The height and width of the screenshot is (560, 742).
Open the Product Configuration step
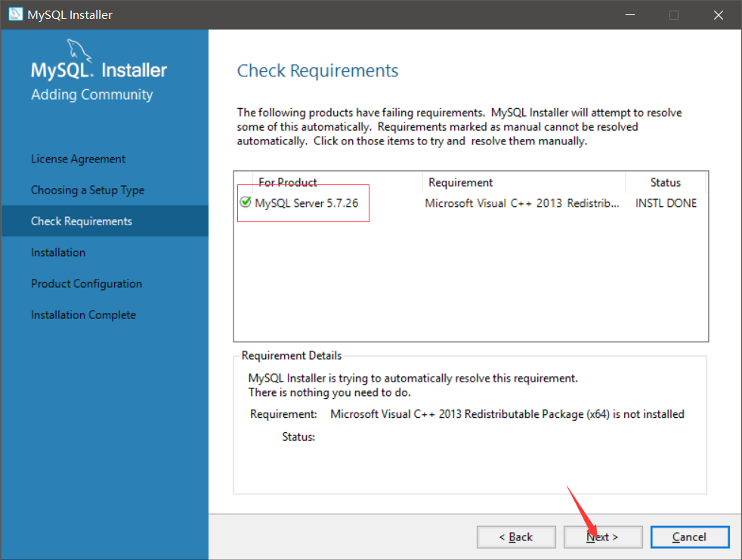86,283
